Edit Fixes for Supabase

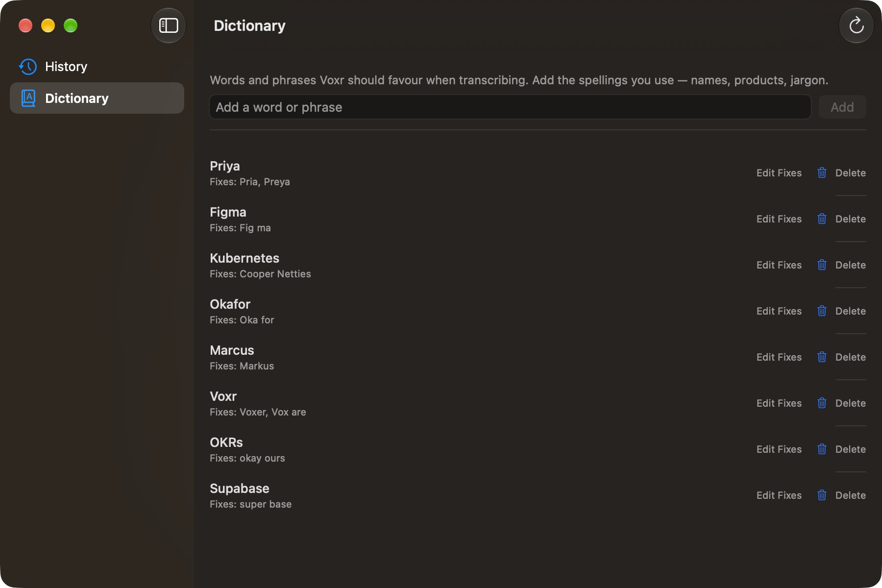[x=779, y=495]
